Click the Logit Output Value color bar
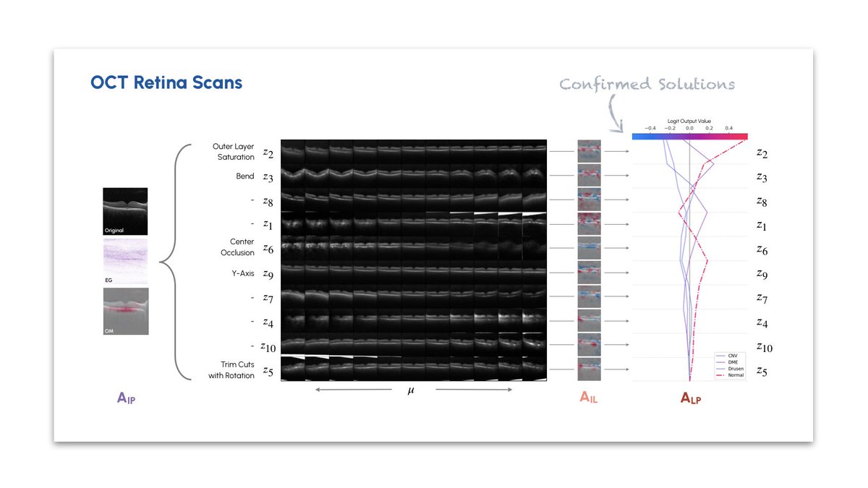Image resolution: width=868 pixels, height=488 pixels. [689, 136]
